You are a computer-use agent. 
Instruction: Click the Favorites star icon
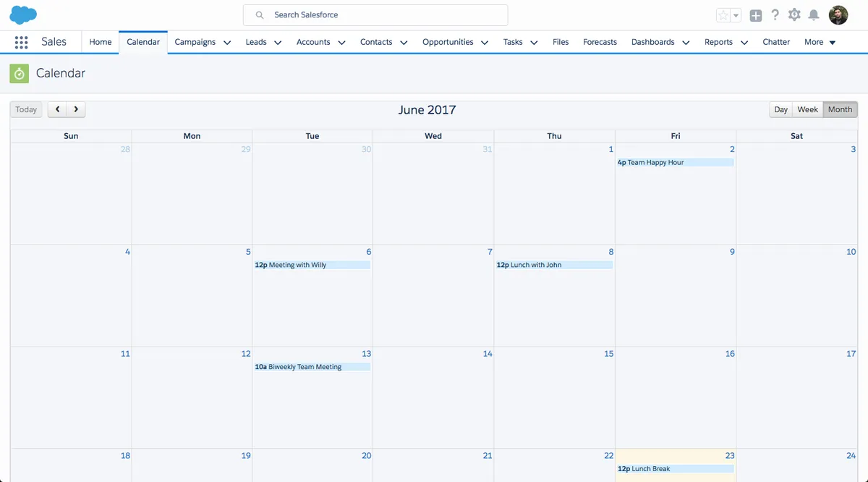[723, 15]
